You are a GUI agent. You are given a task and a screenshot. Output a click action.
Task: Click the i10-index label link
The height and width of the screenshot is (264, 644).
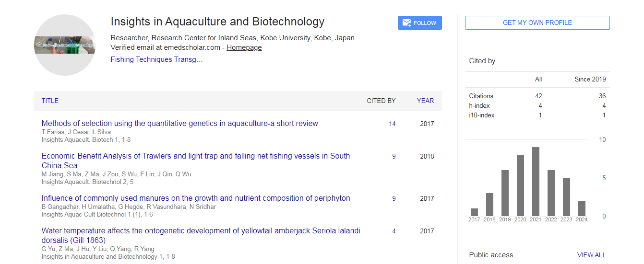tap(481, 115)
